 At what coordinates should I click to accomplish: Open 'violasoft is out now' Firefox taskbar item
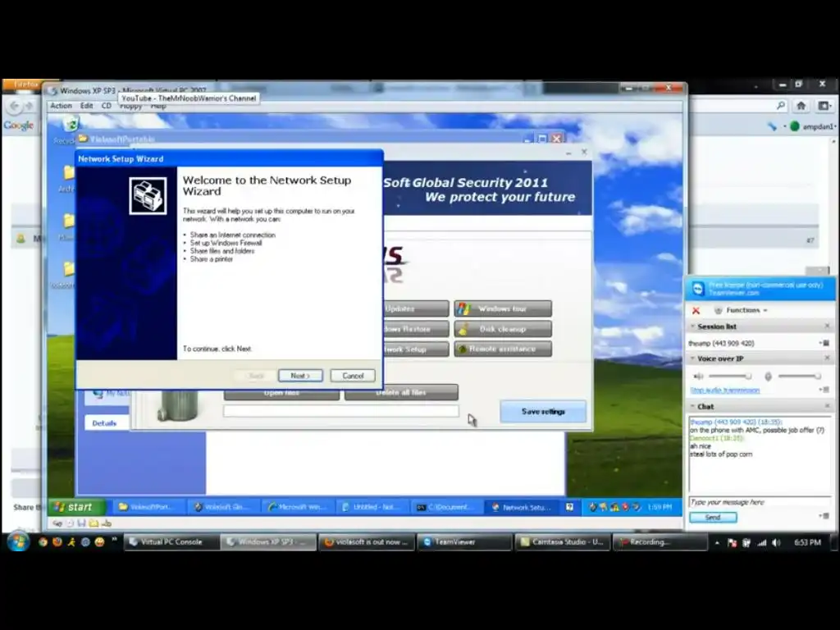[366, 541]
